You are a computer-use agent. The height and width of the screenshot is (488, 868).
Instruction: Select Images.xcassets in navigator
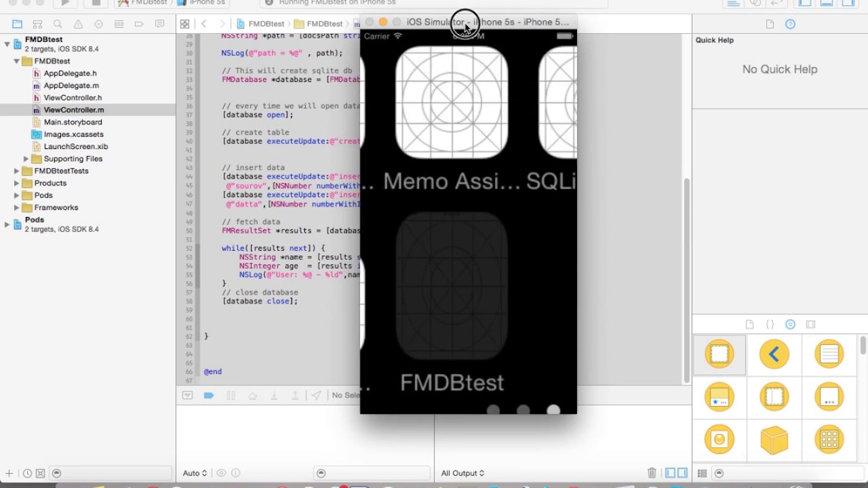[x=73, y=134]
